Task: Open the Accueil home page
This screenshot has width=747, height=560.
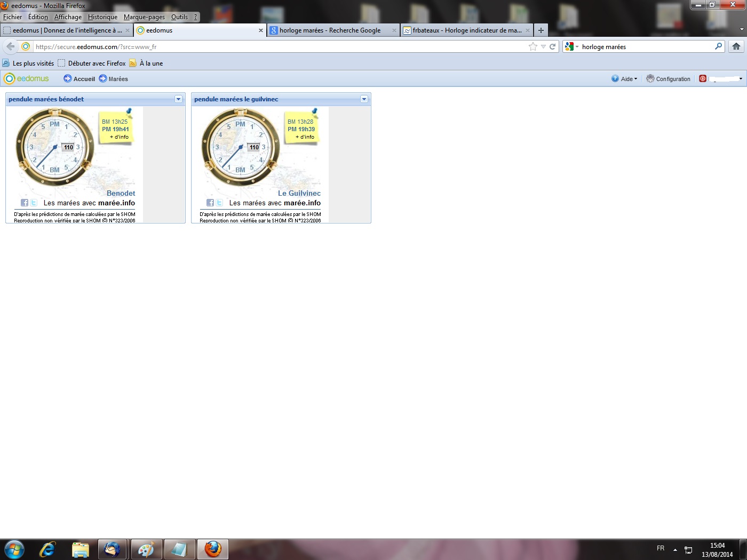Action: point(80,79)
